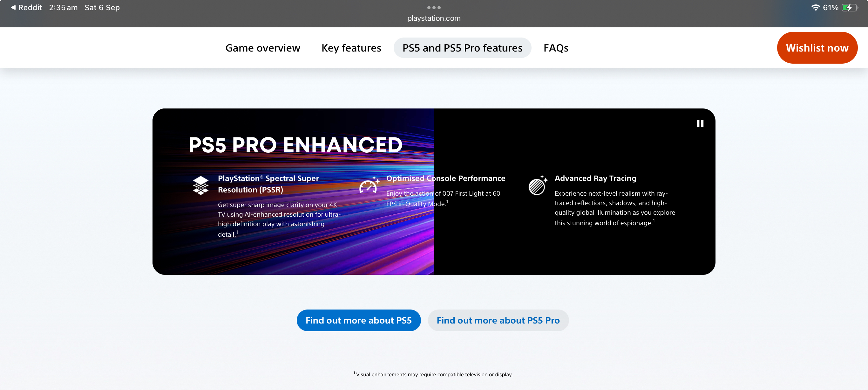The width and height of the screenshot is (868, 390).
Task: Click the PSSR layered diamond icon
Action: tap(201, 185)
